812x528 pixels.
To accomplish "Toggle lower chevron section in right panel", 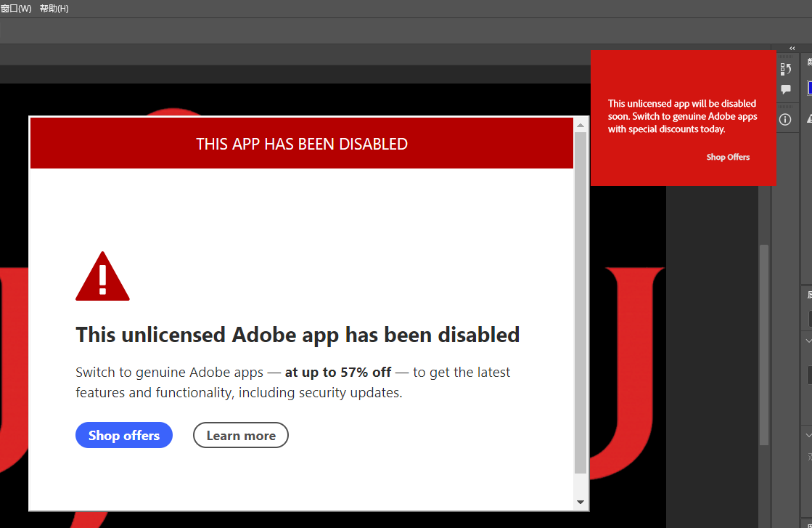I will (808, 435).
